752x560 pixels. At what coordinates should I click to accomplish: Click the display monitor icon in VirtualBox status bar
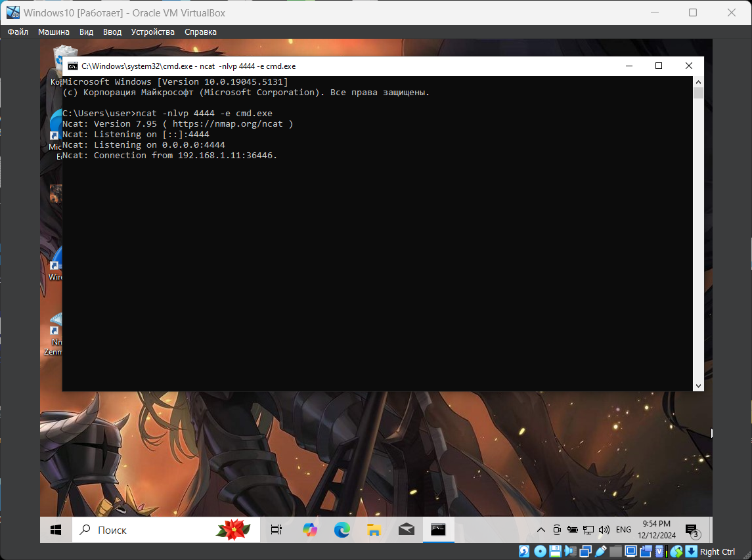[x=630, y=551]
